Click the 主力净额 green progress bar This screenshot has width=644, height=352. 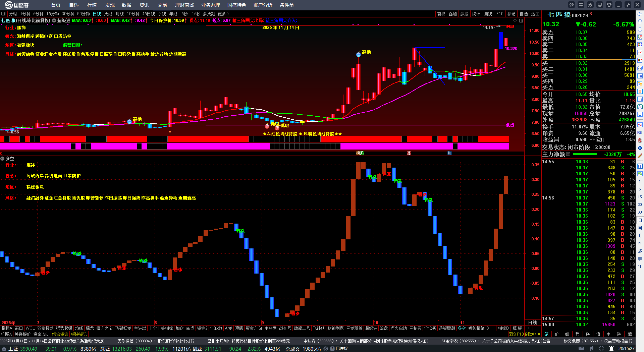click(585, 154)
